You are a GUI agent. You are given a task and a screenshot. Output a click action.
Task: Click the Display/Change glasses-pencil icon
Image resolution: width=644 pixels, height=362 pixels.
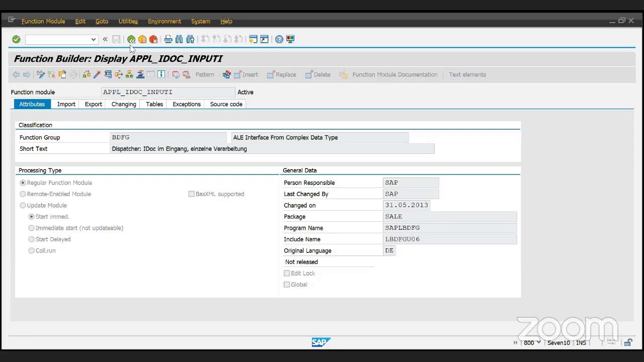tap(41, 74)
